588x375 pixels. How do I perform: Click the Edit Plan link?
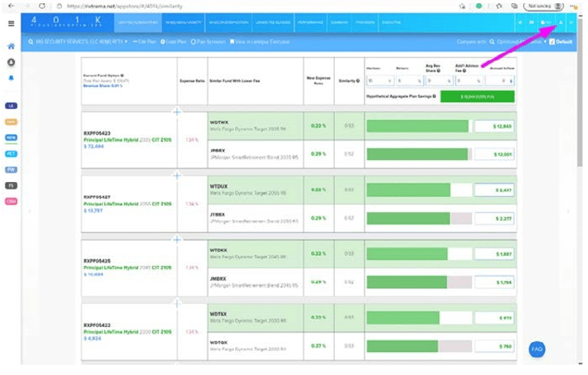144,42
